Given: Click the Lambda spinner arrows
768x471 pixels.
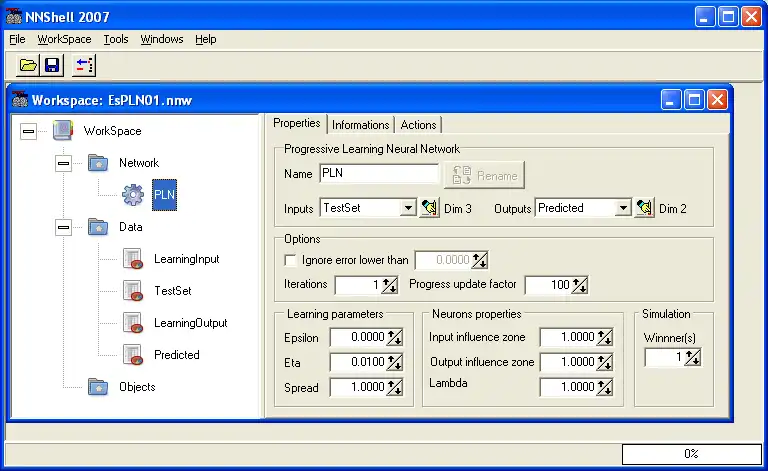Looking at the screenshot, I should [605, 387].
